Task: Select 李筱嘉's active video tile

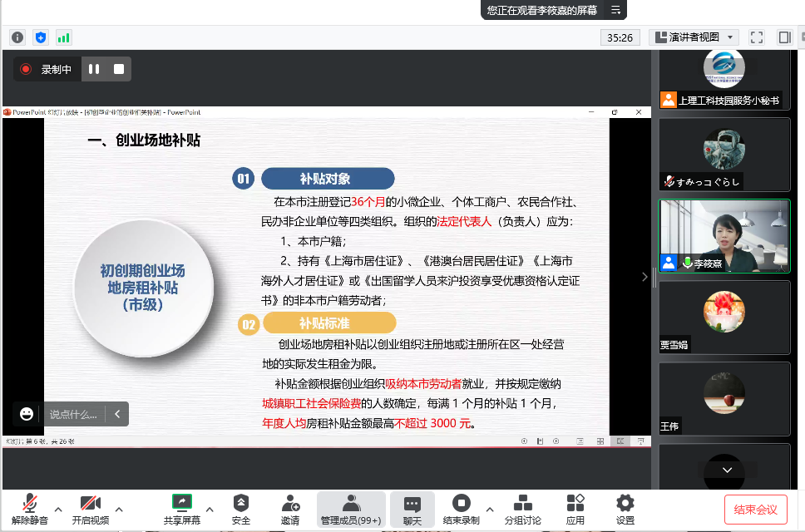Action: click(724, 236)
